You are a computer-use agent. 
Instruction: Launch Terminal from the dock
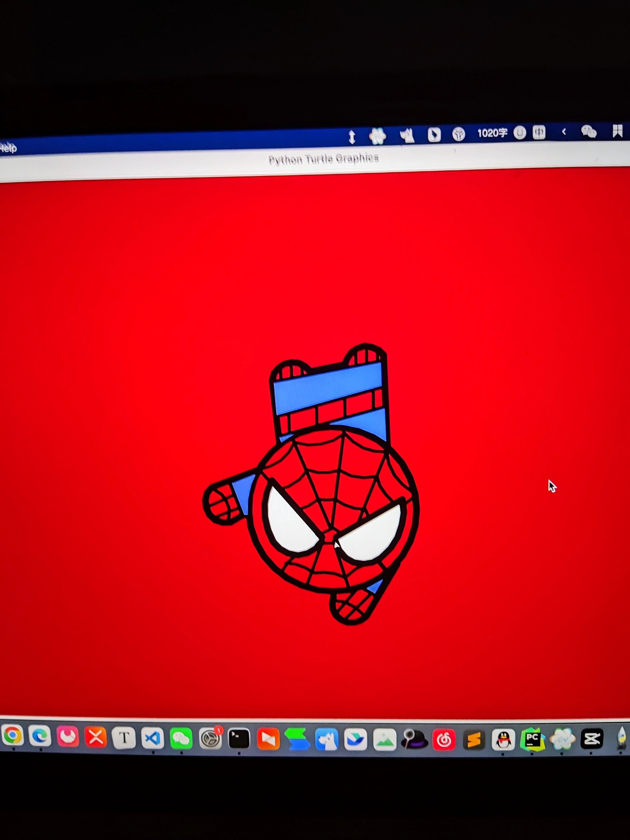pyautogui.click(x=239, y=739)
